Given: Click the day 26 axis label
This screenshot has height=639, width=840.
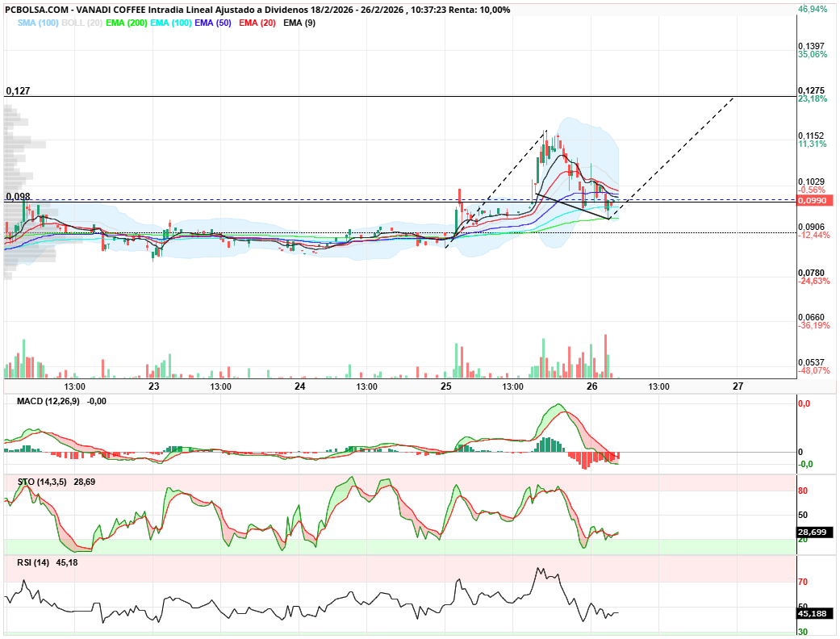Looking at the screenshot, I should 591,385.
